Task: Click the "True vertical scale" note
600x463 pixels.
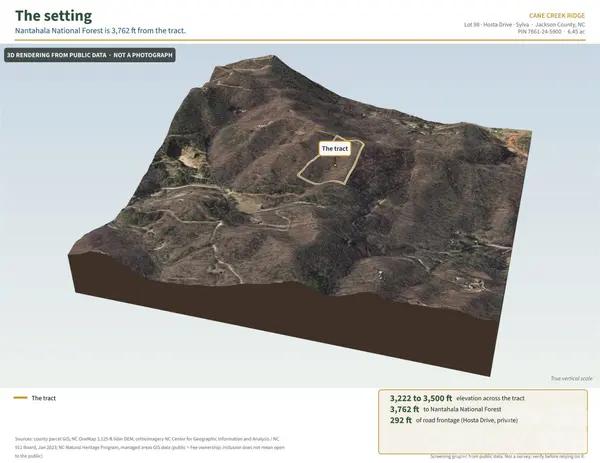Action: [x=572, y=378]
